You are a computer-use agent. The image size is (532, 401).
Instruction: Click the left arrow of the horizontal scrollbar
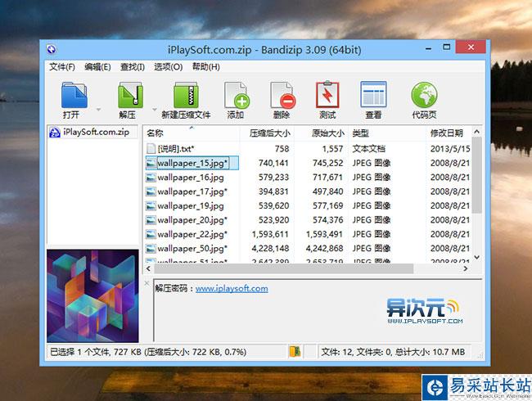point(148,268)
